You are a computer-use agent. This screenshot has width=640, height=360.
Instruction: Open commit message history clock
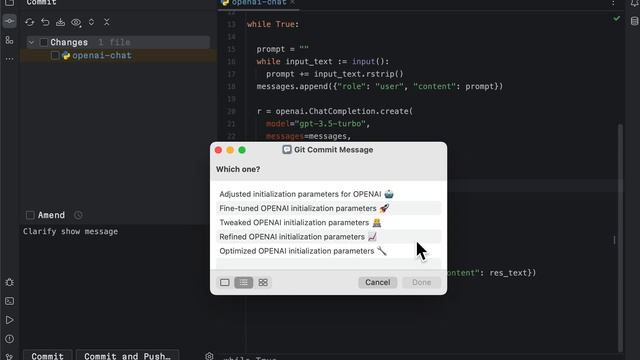[x=78, y=215]
